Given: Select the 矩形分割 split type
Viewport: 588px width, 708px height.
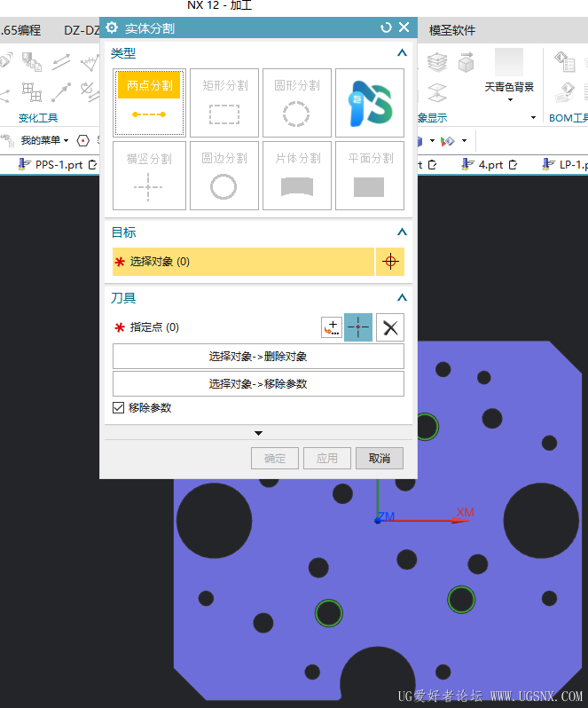Looking at the screenshot, I should click(224, 103).
